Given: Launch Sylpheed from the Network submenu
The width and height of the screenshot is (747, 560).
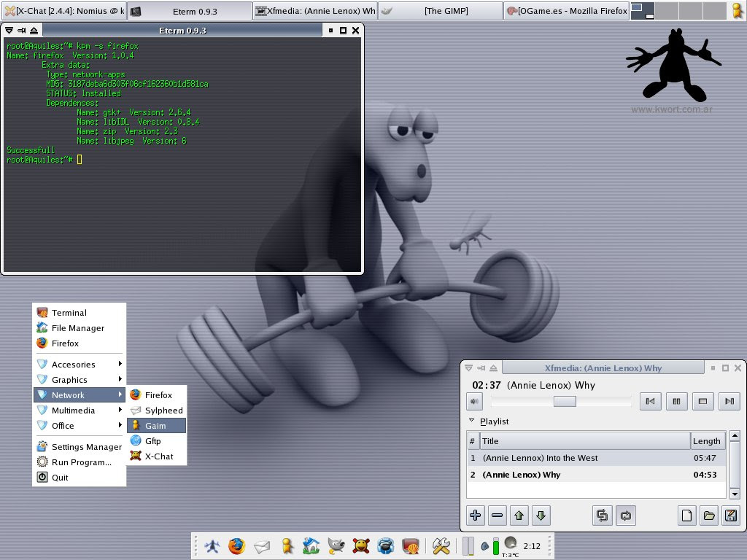Looking at the screenshot, I should (x=157, y=410).
